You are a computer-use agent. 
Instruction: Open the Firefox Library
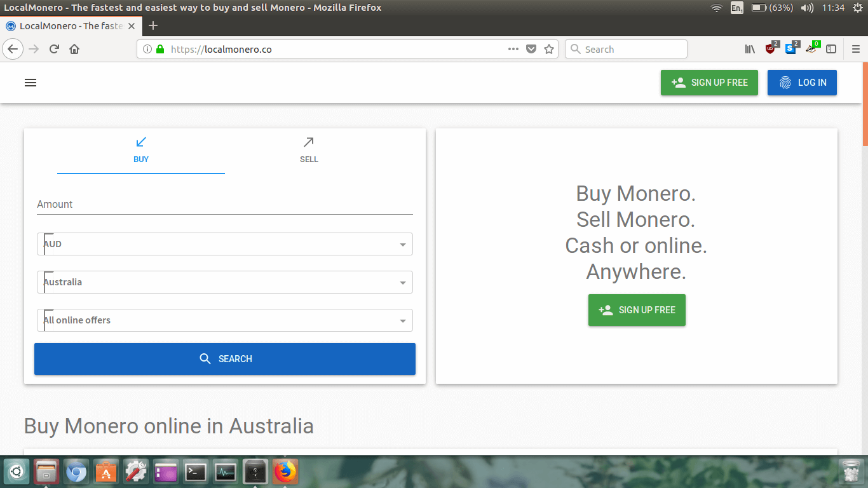[750, 49]
